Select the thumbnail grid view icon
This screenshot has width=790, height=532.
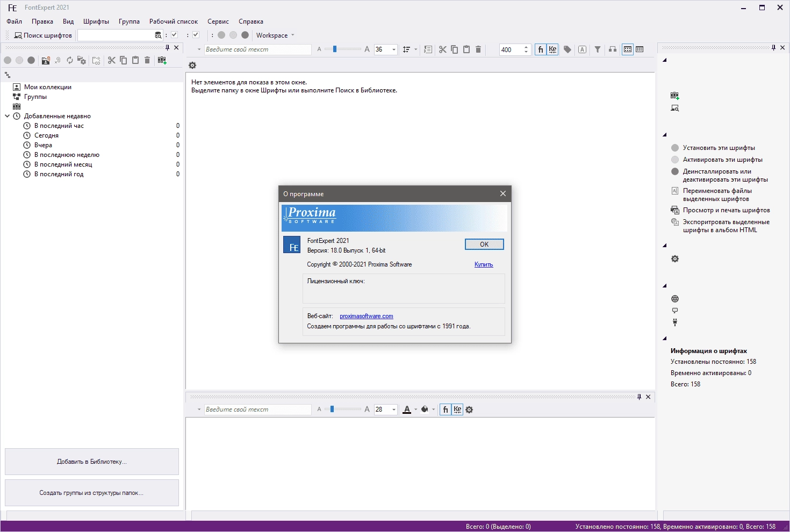coord(628,49)
